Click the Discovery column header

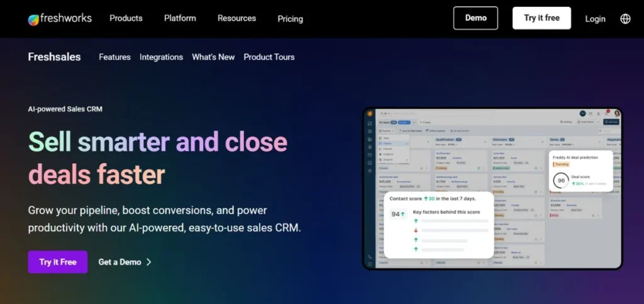click(503, 140)
